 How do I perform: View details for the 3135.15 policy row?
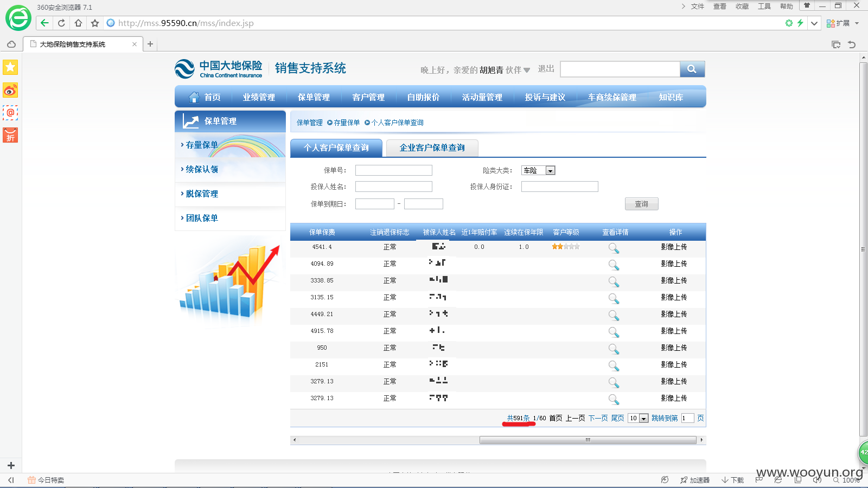click(x=614, y=298)
